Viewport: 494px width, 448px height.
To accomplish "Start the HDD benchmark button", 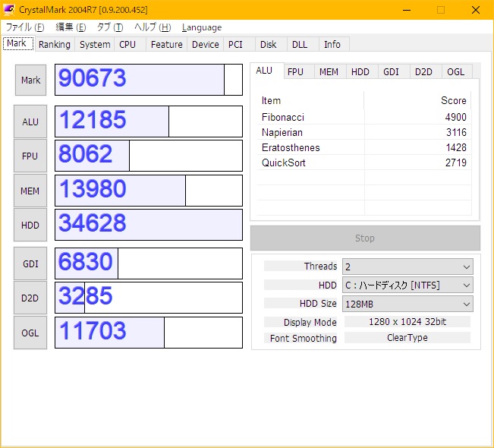I will pos(30,225).
